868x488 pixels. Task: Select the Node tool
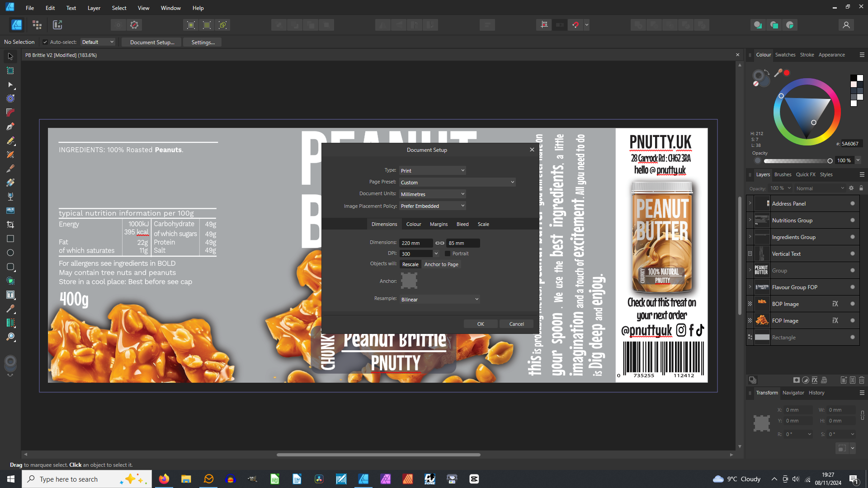(x=10, y=84)
